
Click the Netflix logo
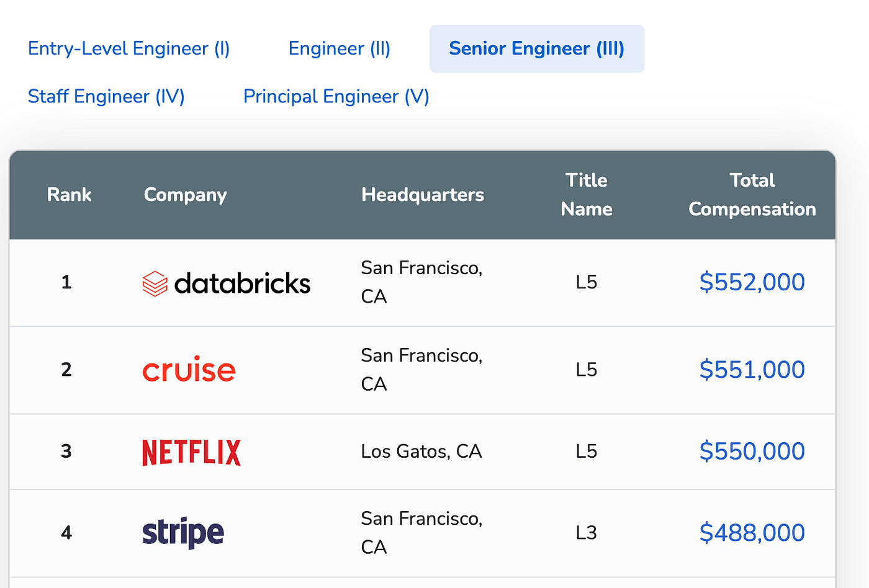pyautogui.click(x=191, y=453)
